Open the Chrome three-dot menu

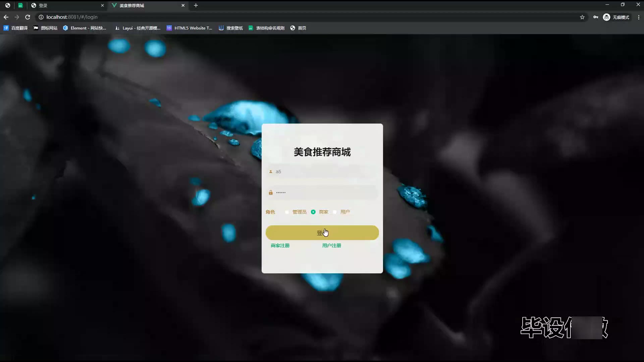click(x=639, y=17)
